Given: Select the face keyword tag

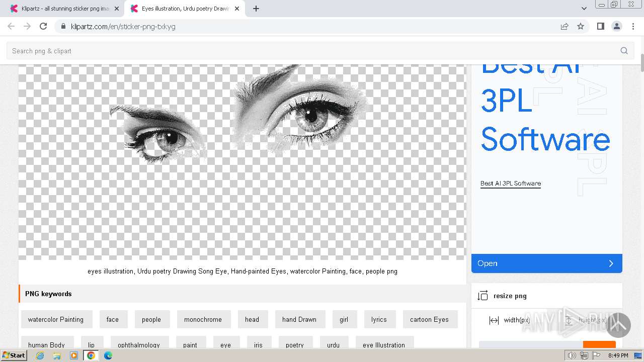Looking at the screenshot, I should point(113,319).
